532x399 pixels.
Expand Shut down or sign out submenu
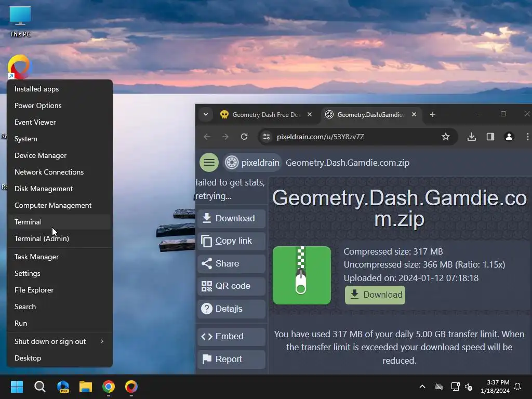60,342
